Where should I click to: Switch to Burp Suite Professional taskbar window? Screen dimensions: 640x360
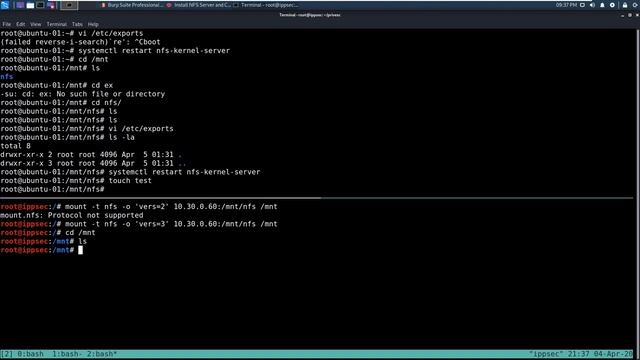131,5
